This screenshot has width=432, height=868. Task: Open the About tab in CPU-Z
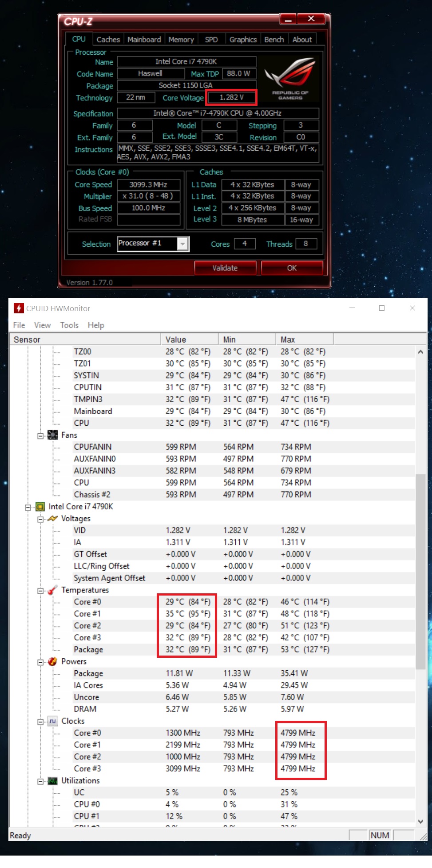(x=302, y=39)
